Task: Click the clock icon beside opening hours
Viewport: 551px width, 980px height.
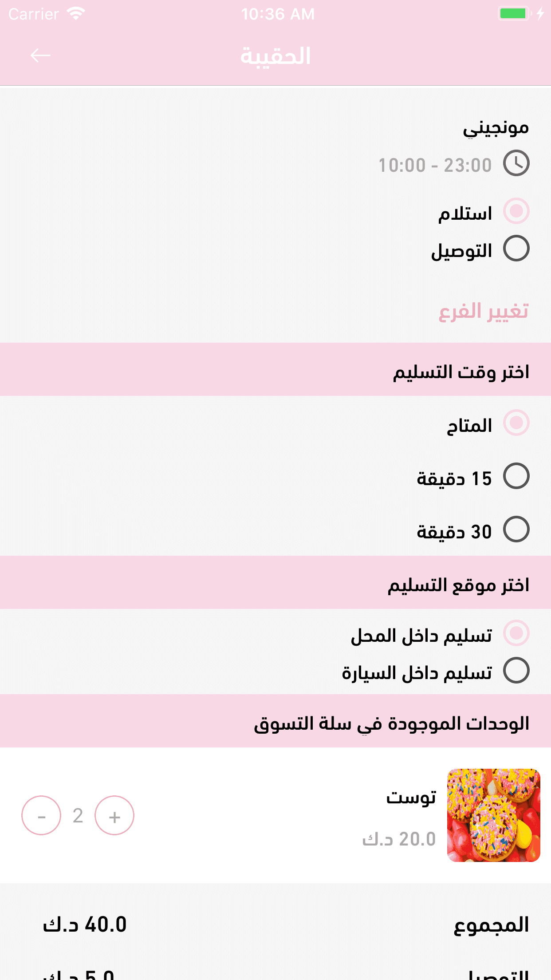Action: click(516, 163)
